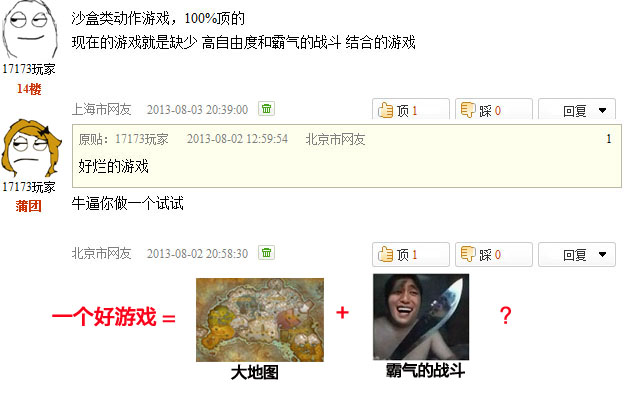Screen dimensions: 625x404
Task: Click the thumbs-down icon on the Shanghai user's comment
Action: click(x=468, y=110)
